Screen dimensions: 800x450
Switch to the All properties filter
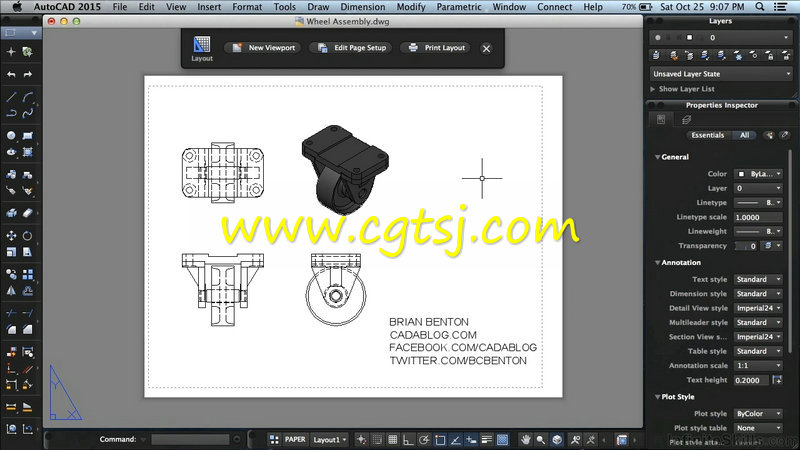coord(745,135)
